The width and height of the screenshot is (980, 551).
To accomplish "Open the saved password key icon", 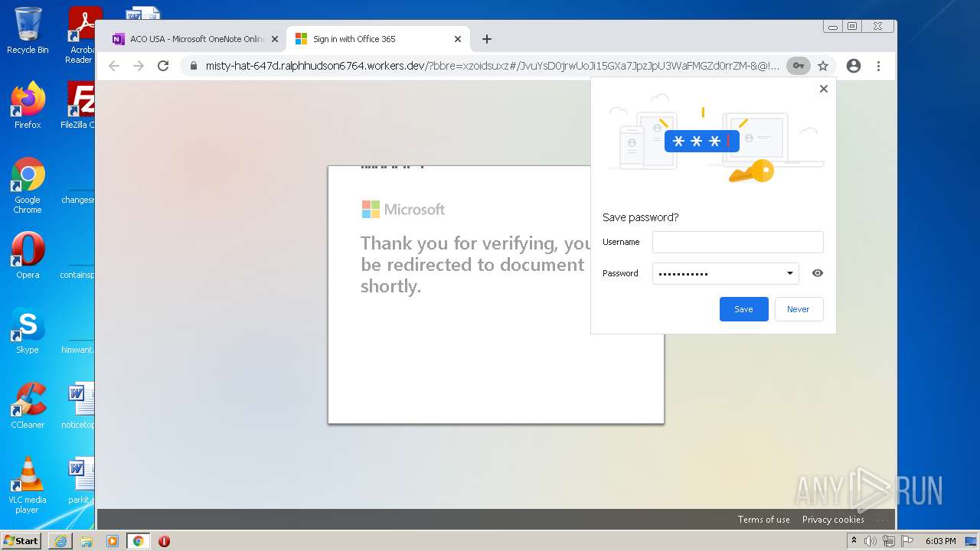I will 799,66.
